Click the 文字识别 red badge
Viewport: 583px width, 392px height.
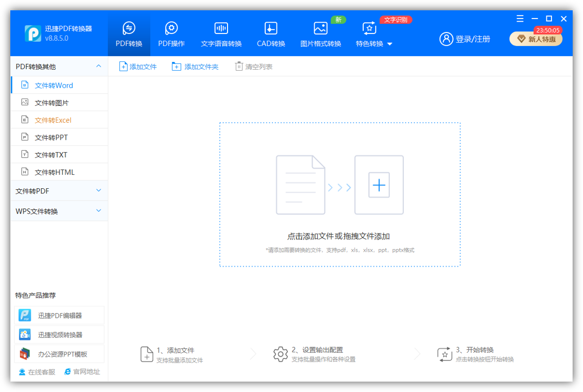[396, 20]
